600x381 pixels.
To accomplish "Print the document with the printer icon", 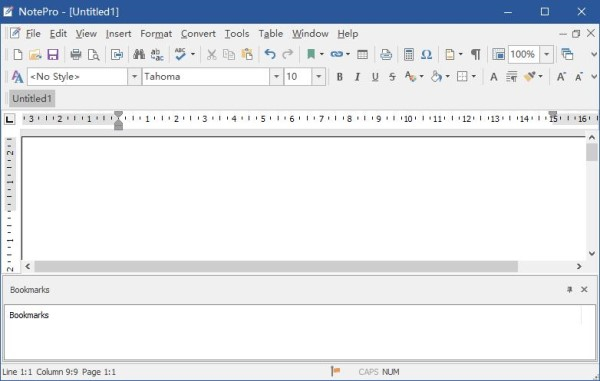I will (76, 54).
